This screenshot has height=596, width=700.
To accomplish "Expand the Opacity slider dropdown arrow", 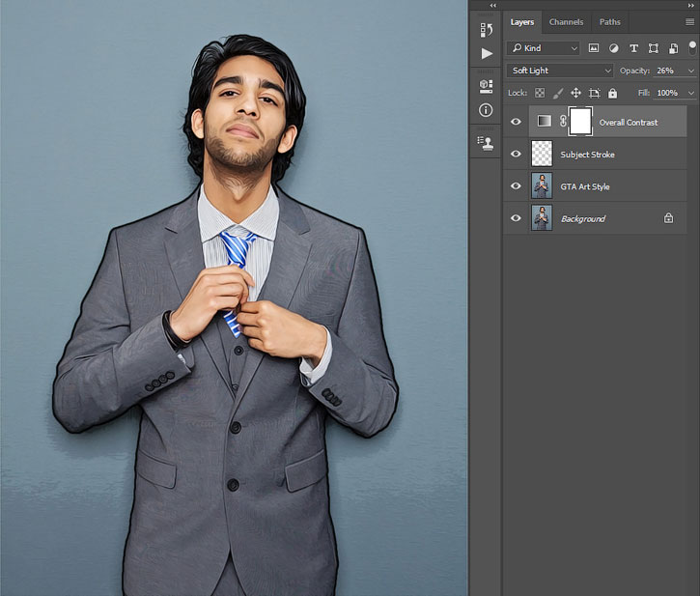I will click(x=691, y=71).
